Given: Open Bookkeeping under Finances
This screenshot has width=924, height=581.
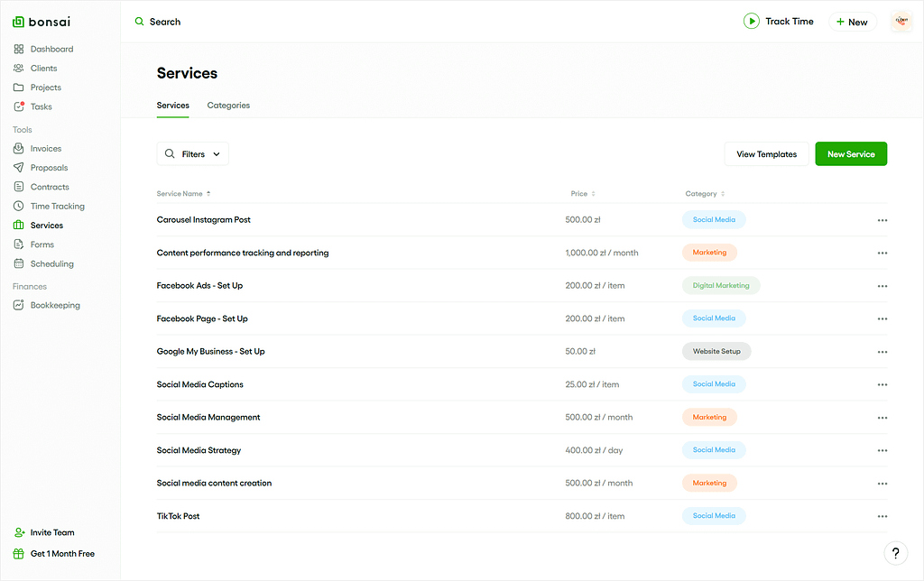Looking at the screenshot, I should (55, 305).
